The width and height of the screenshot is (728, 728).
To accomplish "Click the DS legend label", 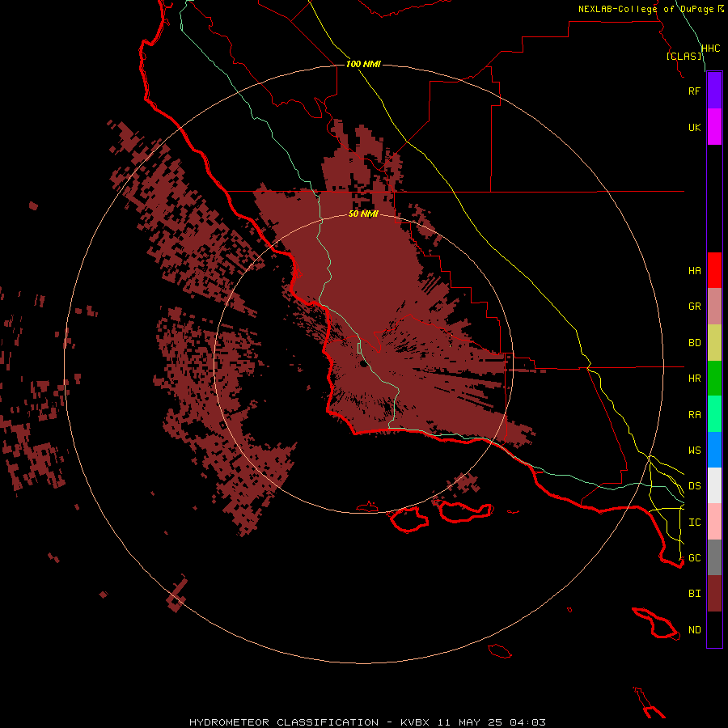I will click(694, 486).
